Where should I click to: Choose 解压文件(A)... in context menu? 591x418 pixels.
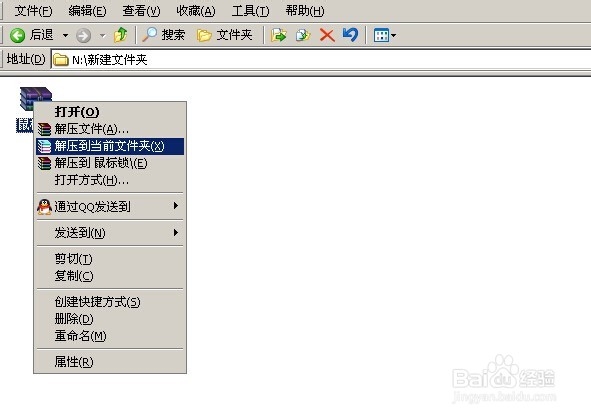tap(110, 129)
